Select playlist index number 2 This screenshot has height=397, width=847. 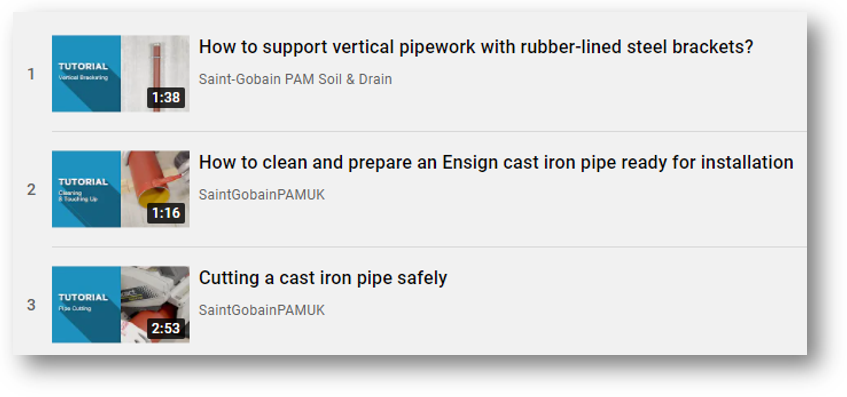[31, 190]
